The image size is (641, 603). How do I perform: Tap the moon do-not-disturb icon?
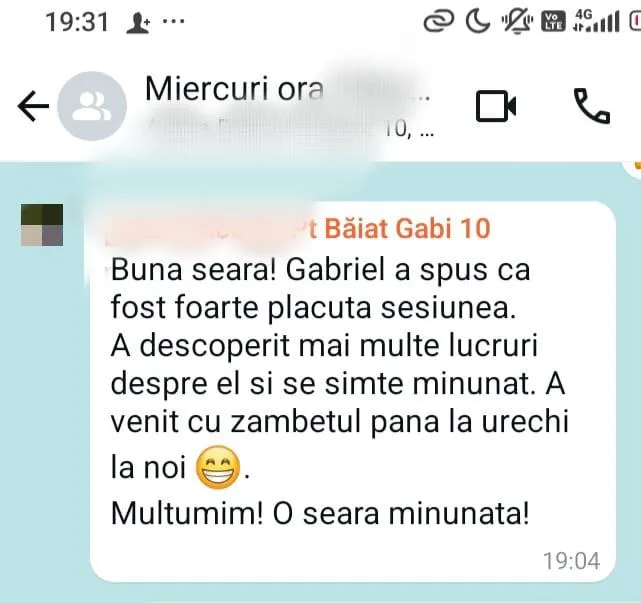pyautogui.click(x=478, y=21)
